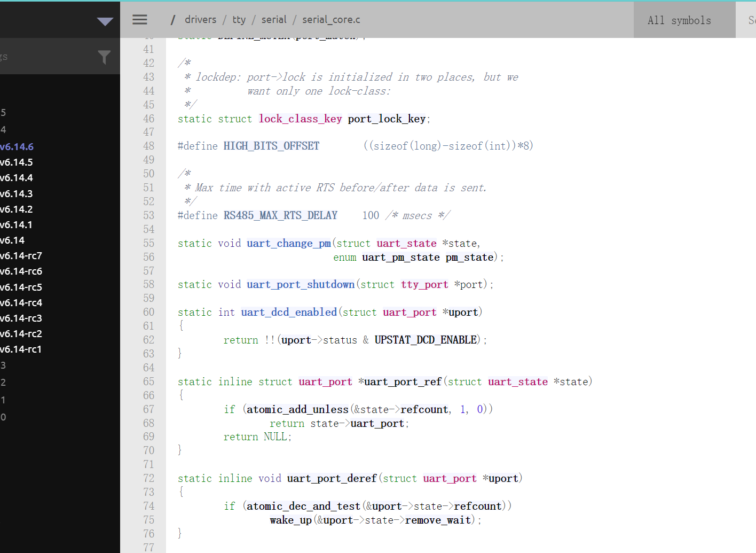Open the hamburger sidebar menu
Image resolution: width=756 pixels, height=553 pixels.
140,20
